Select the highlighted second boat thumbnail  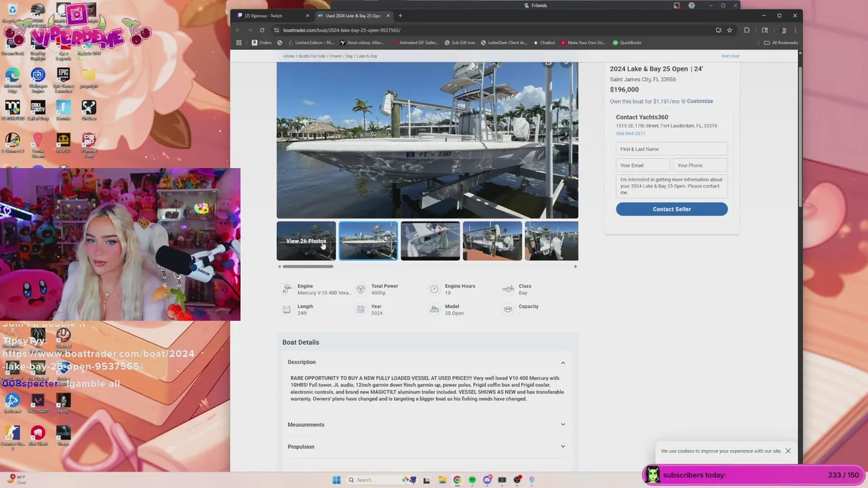point(368,241)
